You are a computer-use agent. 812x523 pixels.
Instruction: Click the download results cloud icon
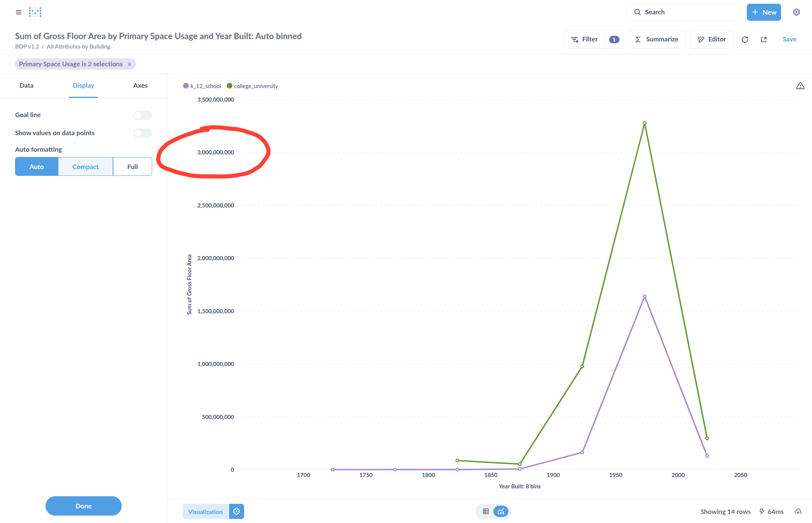pyautogui.click(x=798, y=511)
